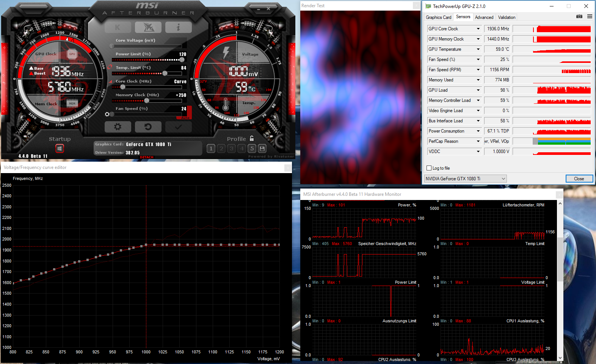Open Afterburner settings gear button
This screenshot has width=596, height=364.
click(118, 127)
